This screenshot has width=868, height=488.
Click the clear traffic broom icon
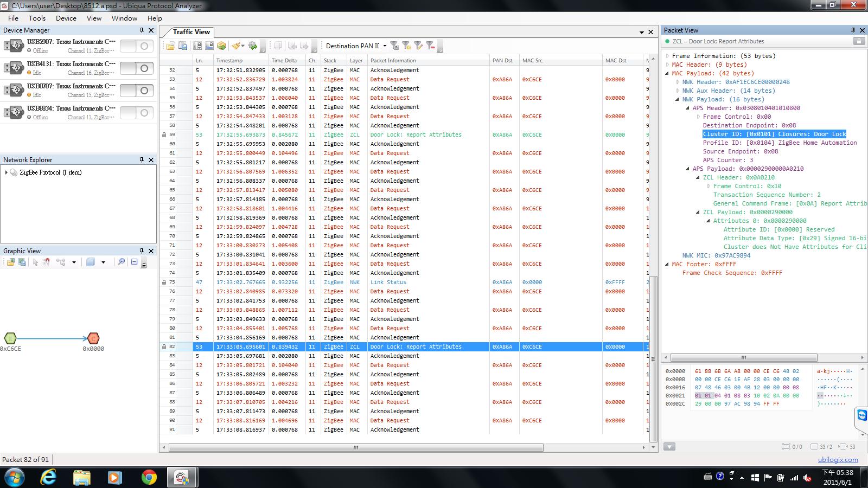[236, 46]
